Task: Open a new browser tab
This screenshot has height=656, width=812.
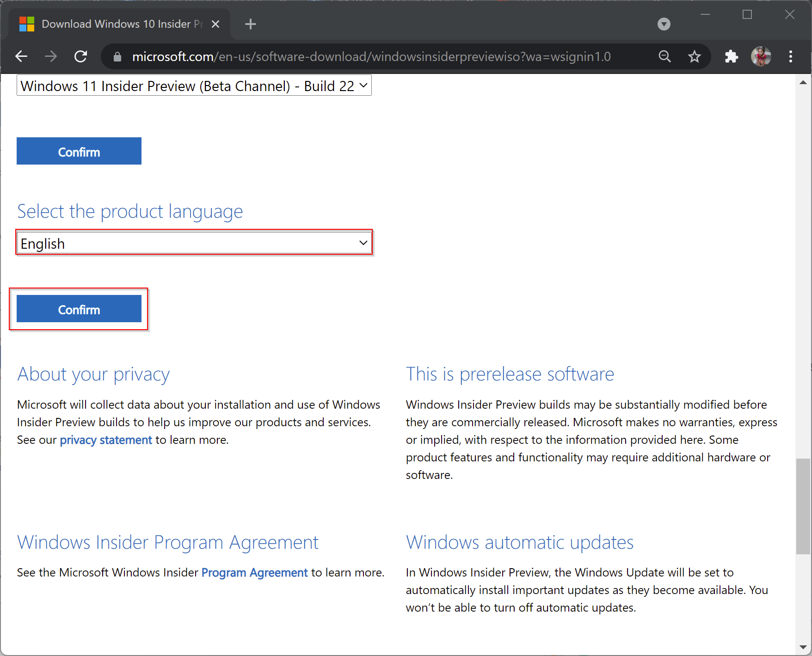Action: (251, 24)
